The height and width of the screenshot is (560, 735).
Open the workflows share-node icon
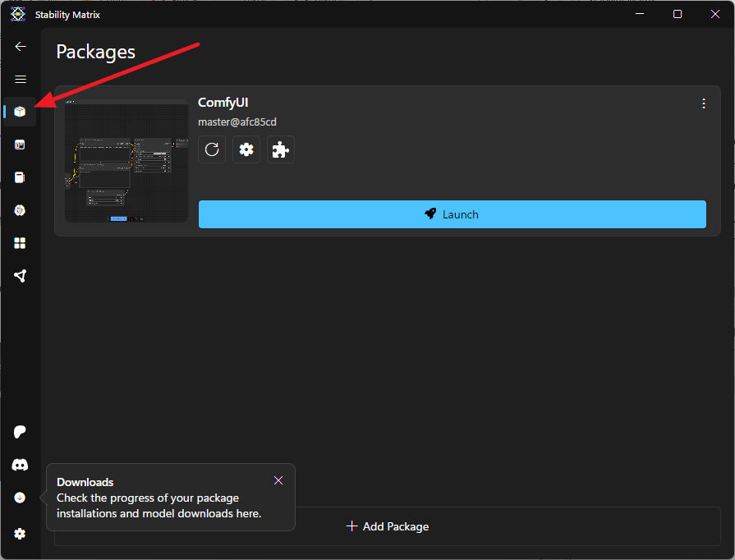(x=20, y=276)
